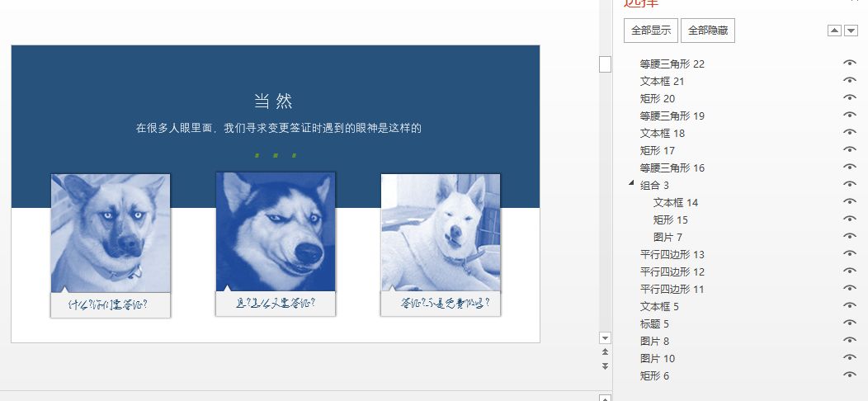Screen dimensions: 868x401
Task: Hide 矩形 6 using its eye icon
Action: point(849,375)
